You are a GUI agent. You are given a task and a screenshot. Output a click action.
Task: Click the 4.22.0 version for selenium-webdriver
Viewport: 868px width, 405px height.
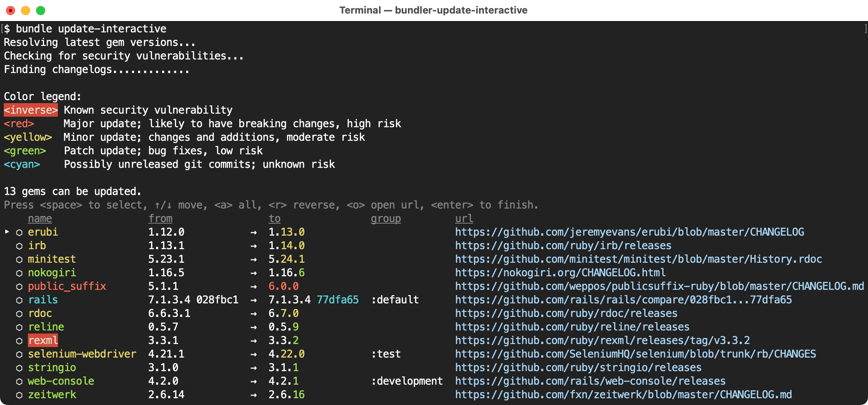287,354
